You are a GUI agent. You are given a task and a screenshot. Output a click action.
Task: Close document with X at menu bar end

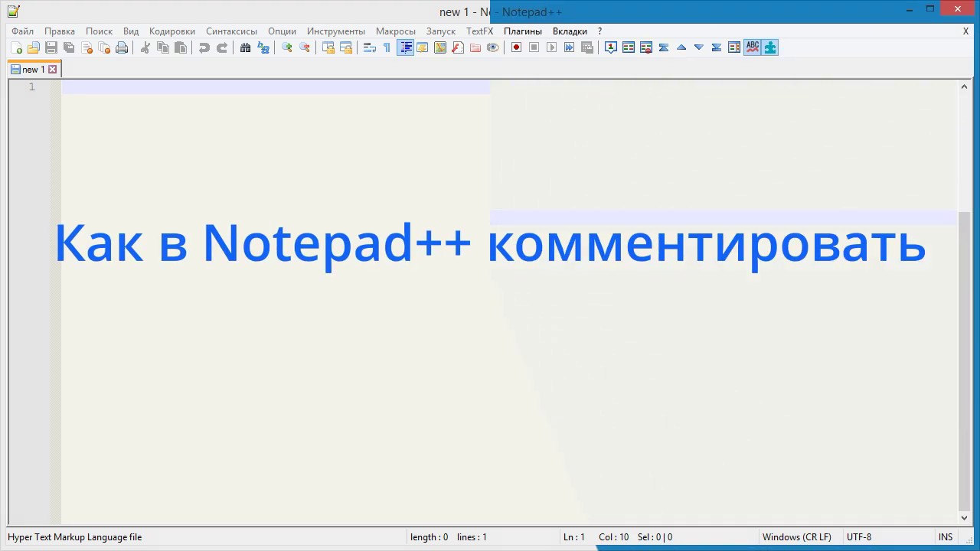[x=965, y=31]
